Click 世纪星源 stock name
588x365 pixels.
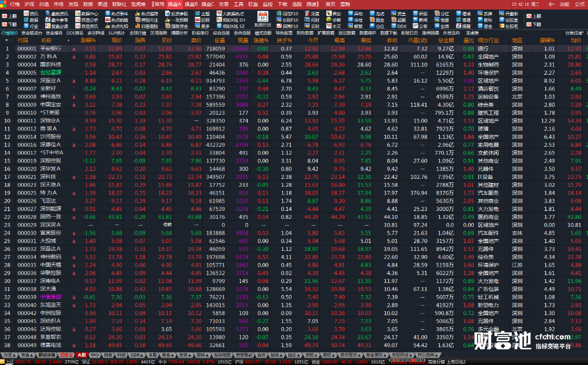[x=50, y=73]
